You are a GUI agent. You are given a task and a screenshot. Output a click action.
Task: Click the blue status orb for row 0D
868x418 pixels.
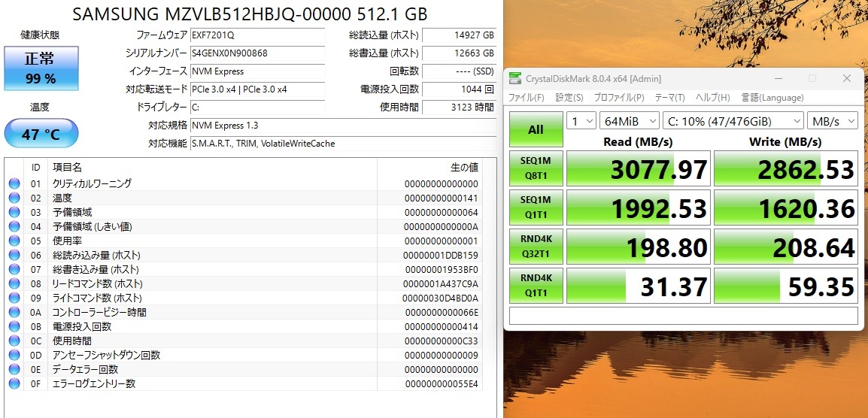(x=14, y=356)
